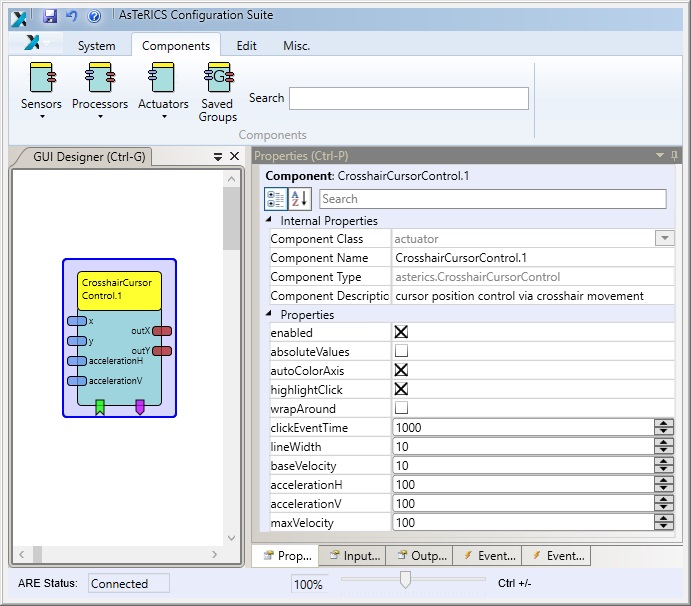The image size is (691, 606).
Task: Click the Save icon in title bar
Action: tap(50, 16)
